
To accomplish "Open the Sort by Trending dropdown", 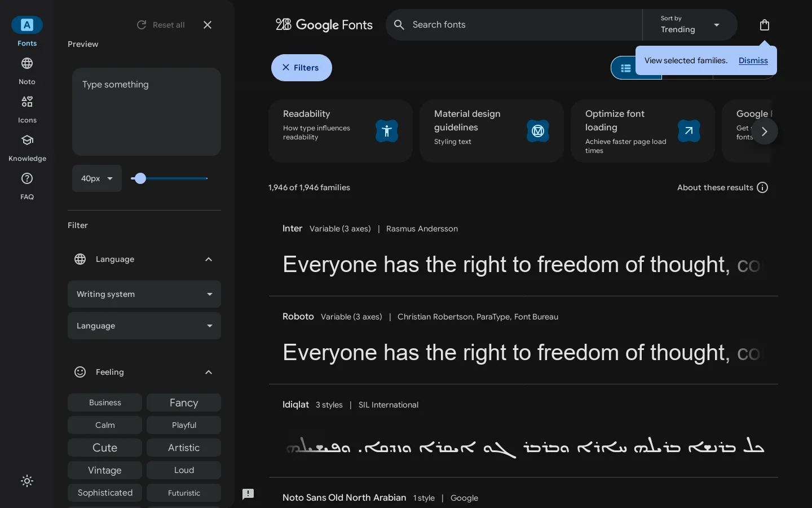I will [690, 25].
